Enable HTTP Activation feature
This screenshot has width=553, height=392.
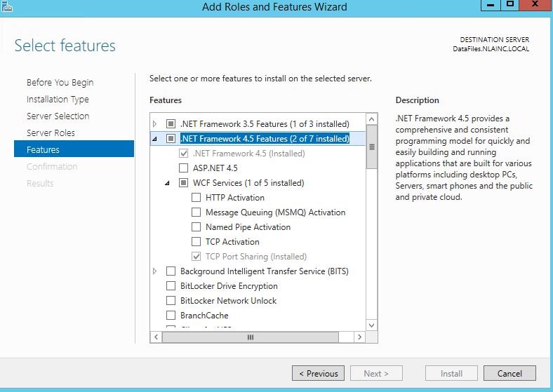coord(196,198)
